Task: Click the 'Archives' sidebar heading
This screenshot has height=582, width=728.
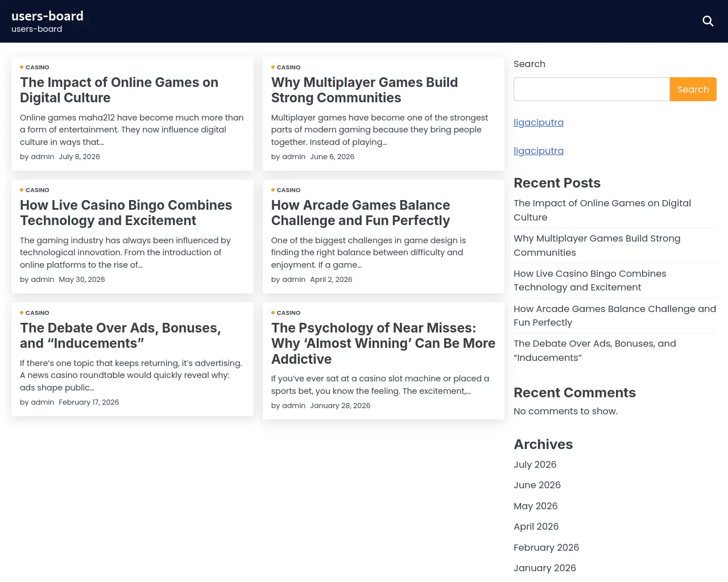Action: tap(543, 444)
